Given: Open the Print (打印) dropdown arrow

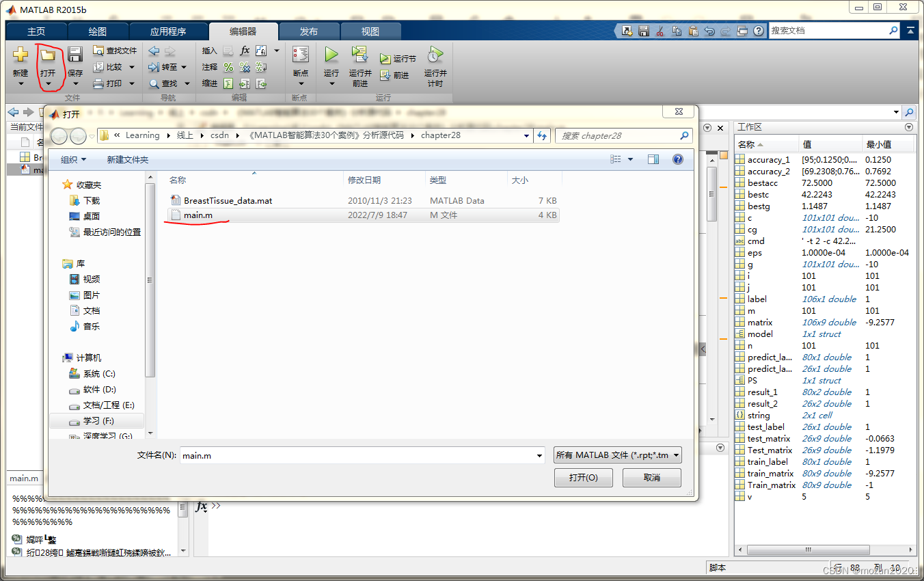Looking at the screenshot, I should click(x=131, y=83).
